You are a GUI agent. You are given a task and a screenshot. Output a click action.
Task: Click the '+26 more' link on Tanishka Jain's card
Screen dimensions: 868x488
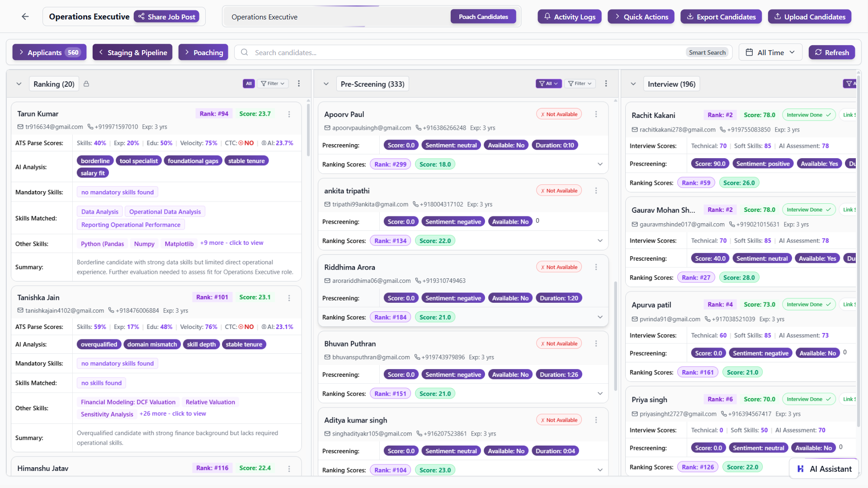172,413
